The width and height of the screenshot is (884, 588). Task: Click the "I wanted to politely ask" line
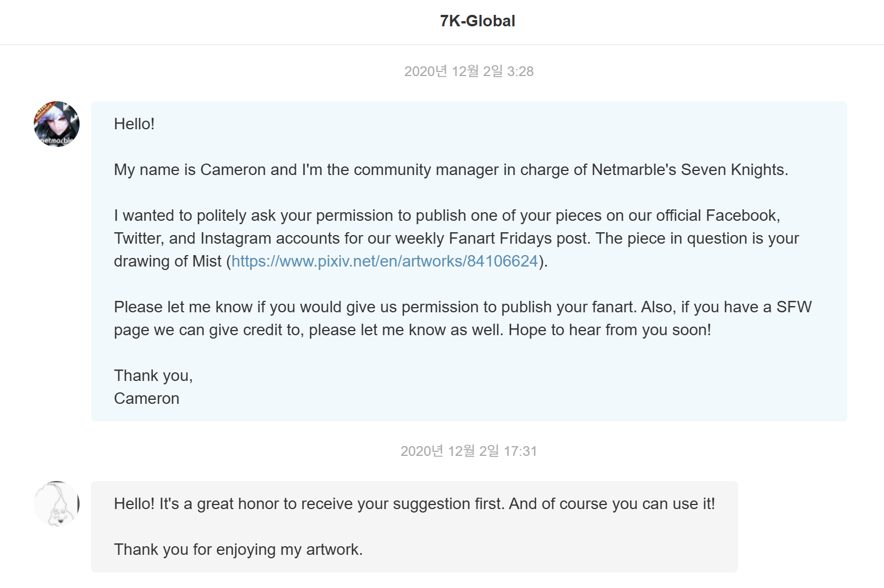click(x=447, y=216)
